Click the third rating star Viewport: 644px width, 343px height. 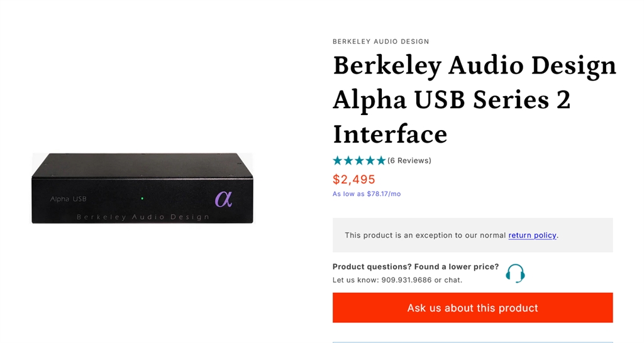pyautogui.click(x=359, y=160)
